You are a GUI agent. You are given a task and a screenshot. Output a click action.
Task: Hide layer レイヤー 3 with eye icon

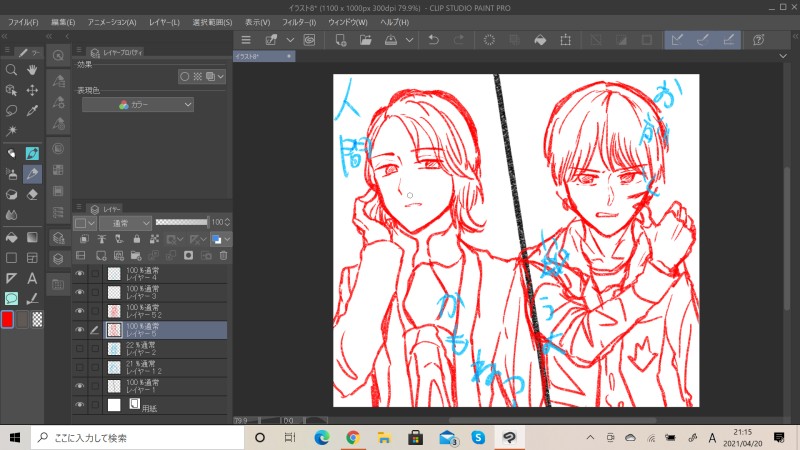80,292
